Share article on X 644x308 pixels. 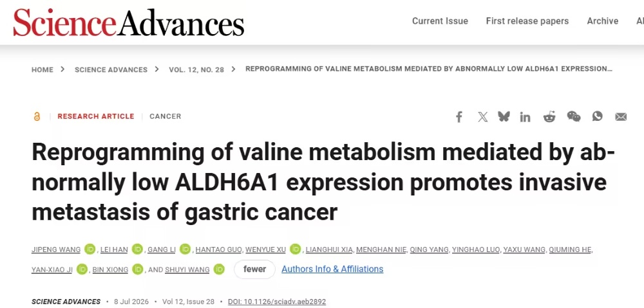click(483, 117)
